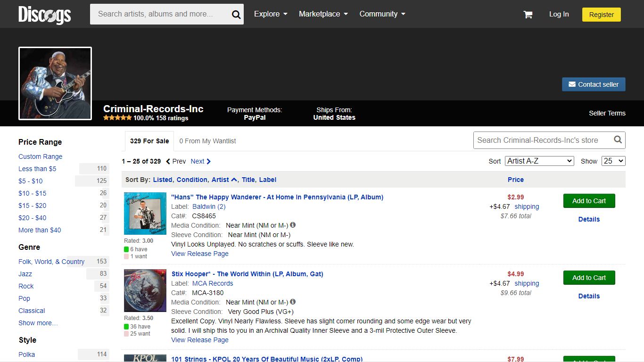Screen dimensions: 644x362
Task: Click shipping link for $4.99 listing
Action: (x=527, y=283)
